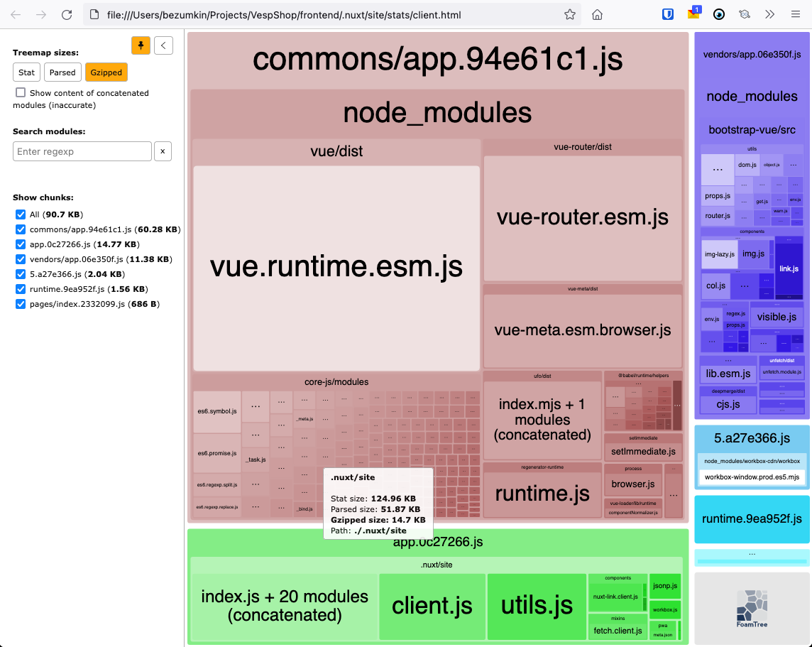Click the jsonp.js cell
The width and height of the screenshot is (812, 647).
tap(665, 586)
